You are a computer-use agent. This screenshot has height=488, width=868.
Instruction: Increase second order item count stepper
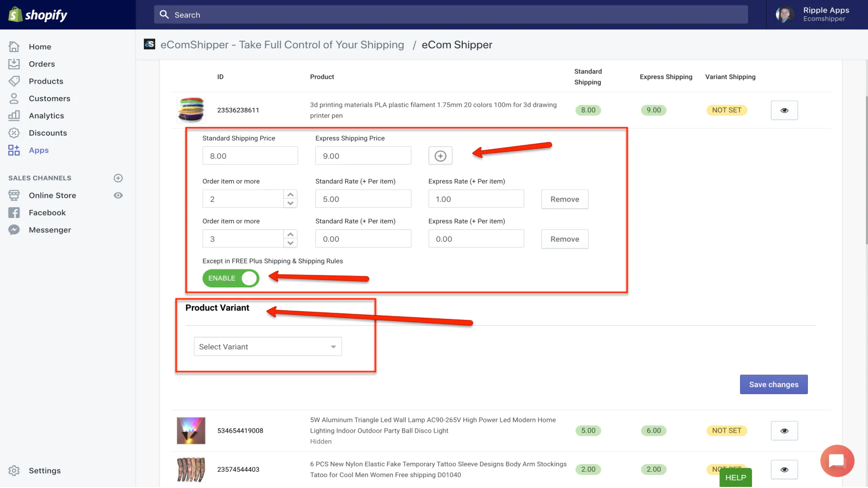pos(291,234)
